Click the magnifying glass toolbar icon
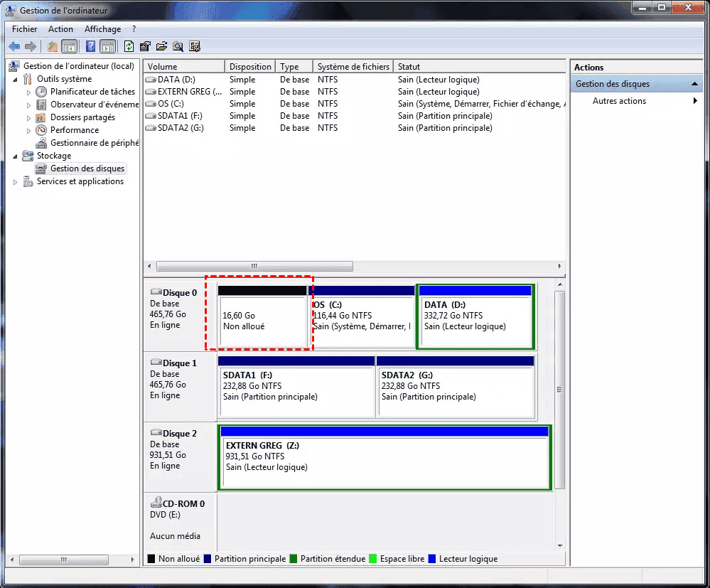The image size is (710, 588). (x=178, y=47)
